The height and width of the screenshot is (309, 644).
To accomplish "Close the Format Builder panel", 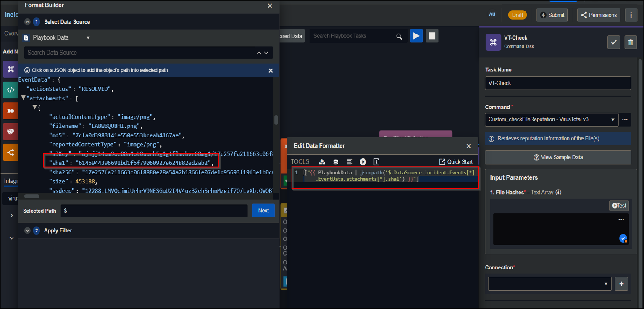I will (x=270, y=6).
